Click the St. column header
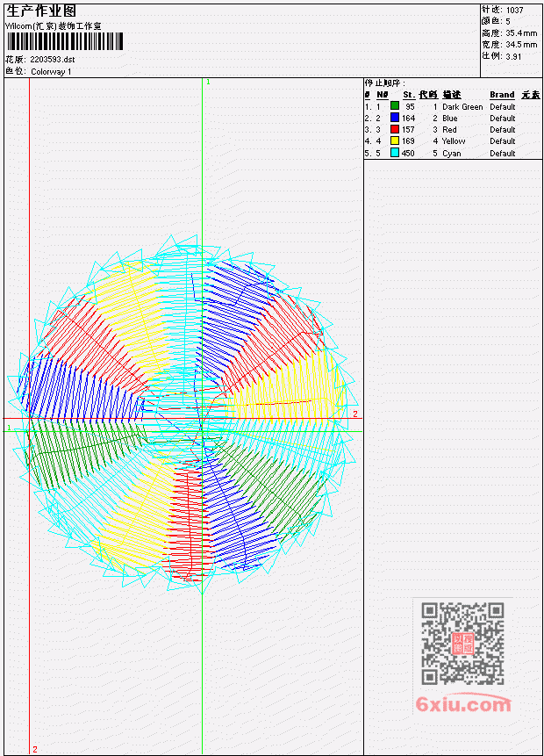The height and width of the screenshot is (756, 544). pos(409,95)
